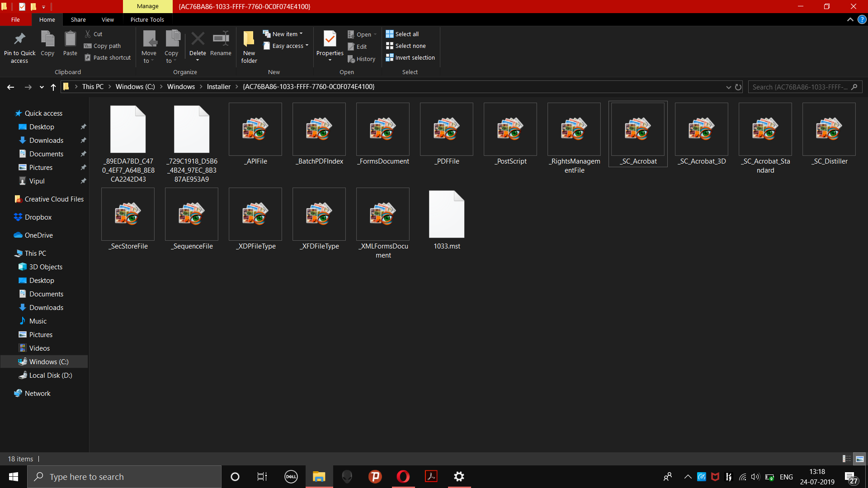Click Invert selection in ribbon
The width and height of the screenshot is (868, 488).
pos(410,57)
